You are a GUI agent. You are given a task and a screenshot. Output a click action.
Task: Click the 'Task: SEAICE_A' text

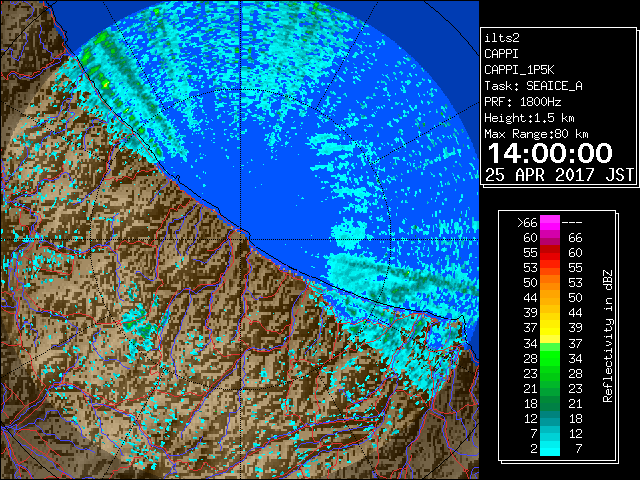[x=533, y=86]
